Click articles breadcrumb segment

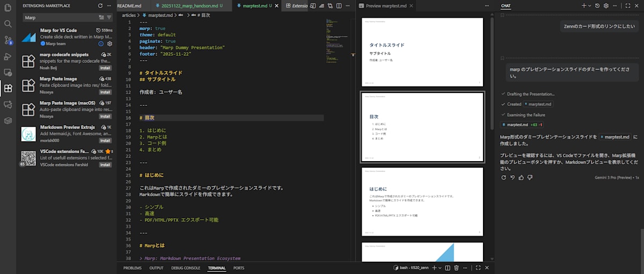click(129, 15)
